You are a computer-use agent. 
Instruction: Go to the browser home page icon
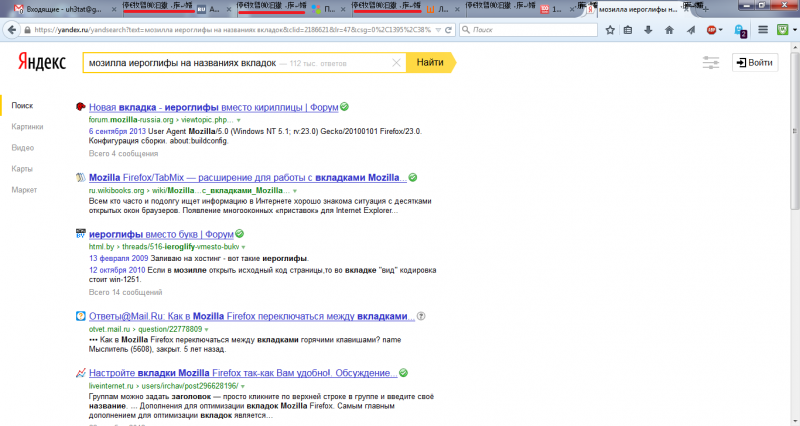point(668,30)
